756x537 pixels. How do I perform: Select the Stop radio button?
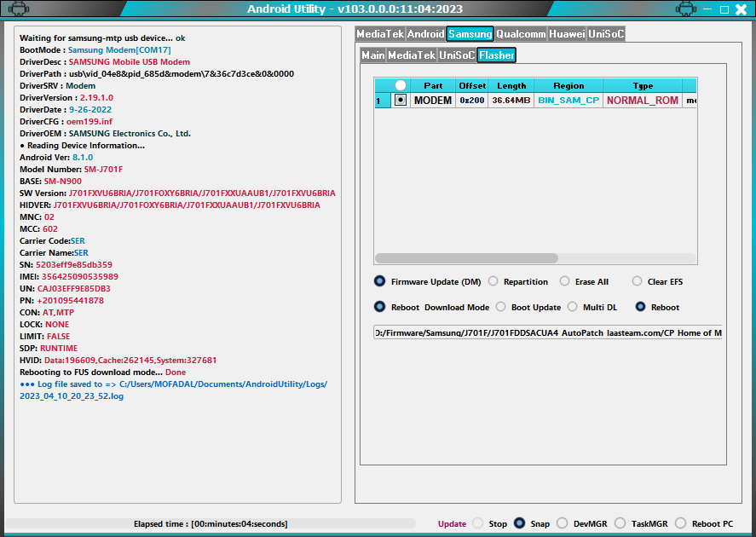pyautogui.click(x=478, y=523)
